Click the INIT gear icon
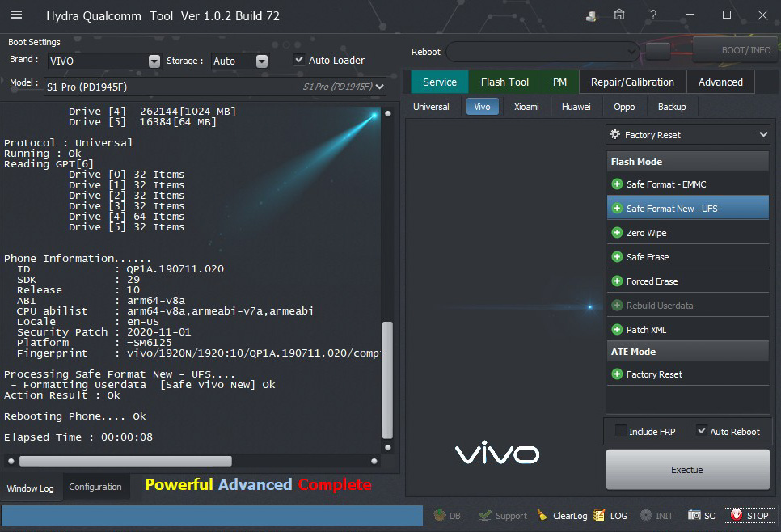This screenshot has height=532, width=781. pyautogui.click(x=646, y=515)
